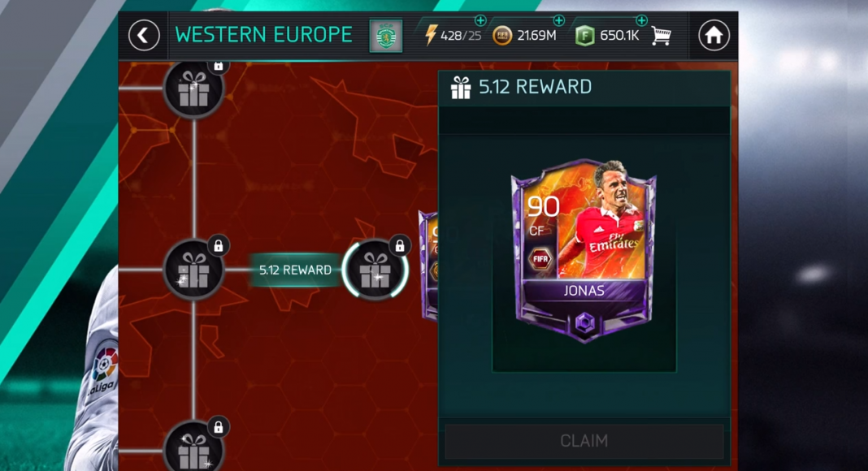Click the CLAIM button
The width and height of the screenshot is (868, 471).
coord(584,441)
